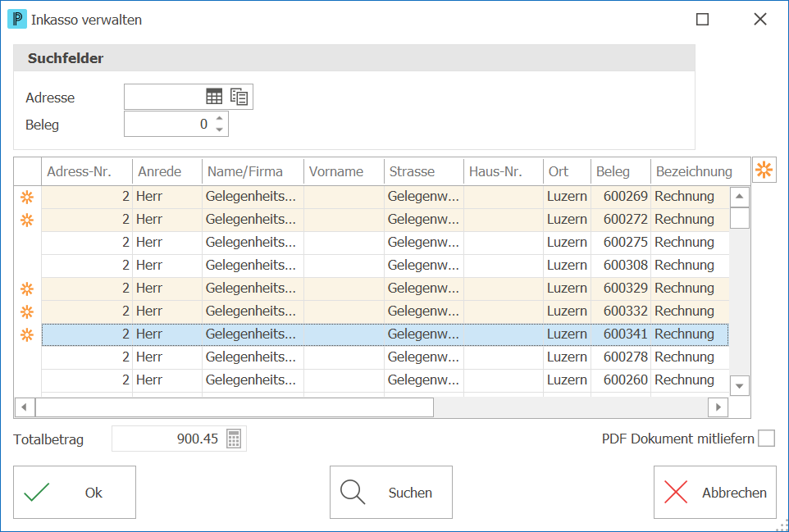Sort by the Strasse column header
The width and height of the screenshot is (789, 532).
pos(424,171)
